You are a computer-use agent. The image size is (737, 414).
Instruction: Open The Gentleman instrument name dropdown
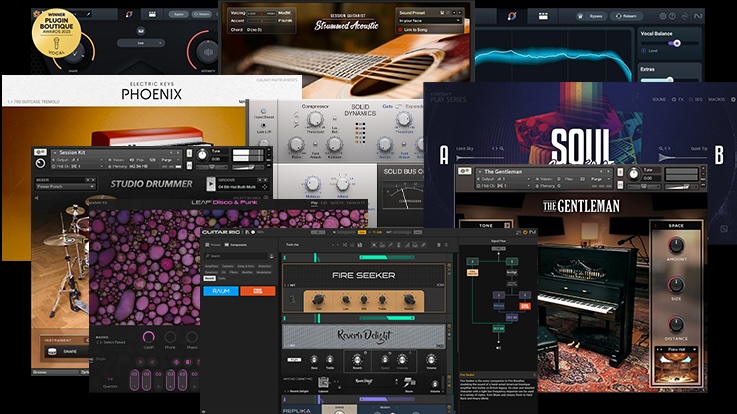coord(542,172)
